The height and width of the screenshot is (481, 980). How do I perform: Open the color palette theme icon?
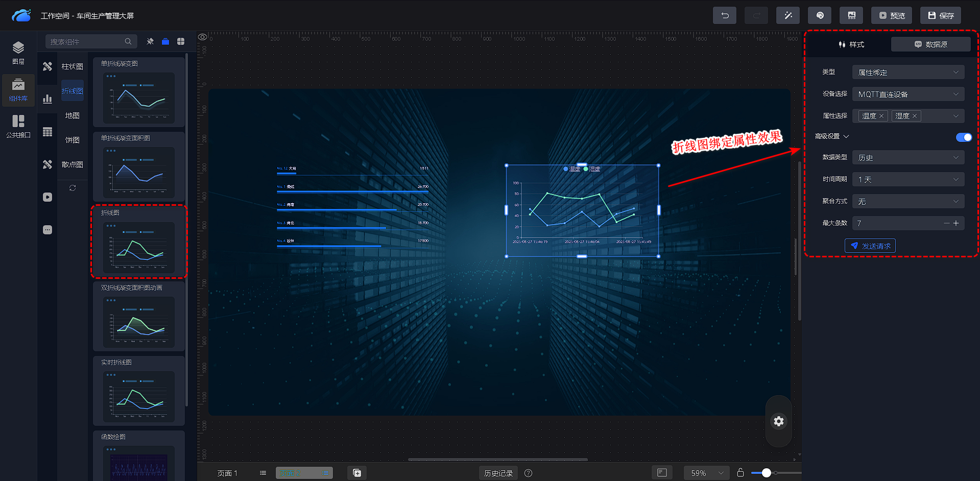(820, 15)
